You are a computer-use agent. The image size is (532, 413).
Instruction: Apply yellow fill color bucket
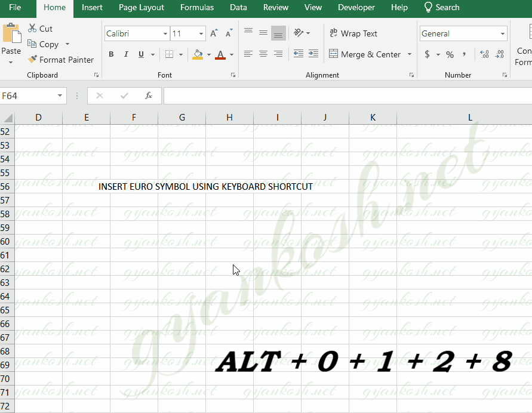[198, 54]
